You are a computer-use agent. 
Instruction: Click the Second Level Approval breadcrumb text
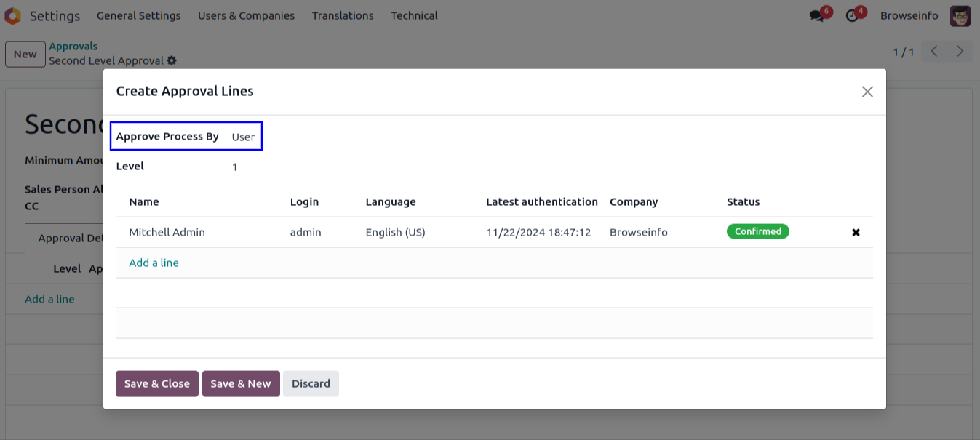point(106,60)
